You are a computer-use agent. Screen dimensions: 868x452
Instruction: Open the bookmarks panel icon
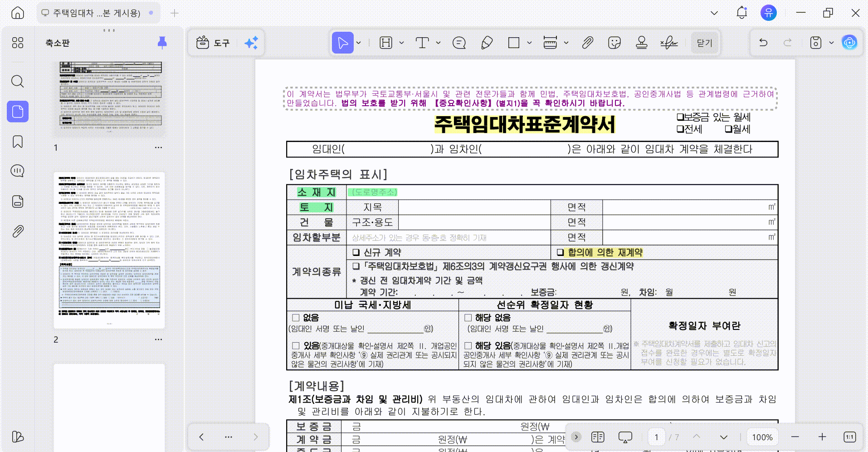pos(18,142)
